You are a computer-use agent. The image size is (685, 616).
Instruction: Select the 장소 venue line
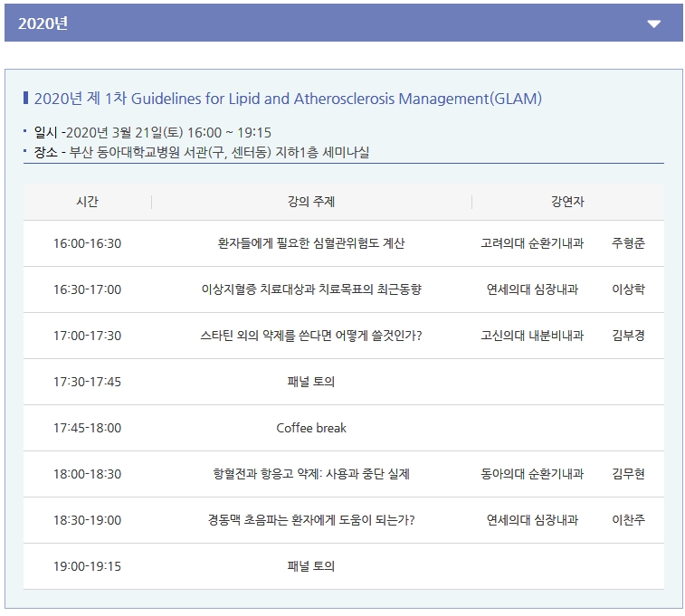[x=202, y=152]
